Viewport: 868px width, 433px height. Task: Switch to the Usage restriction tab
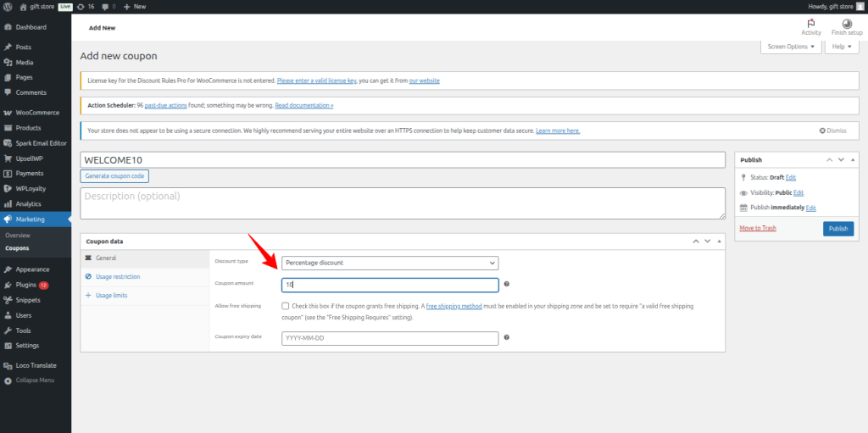pos(117,276)
